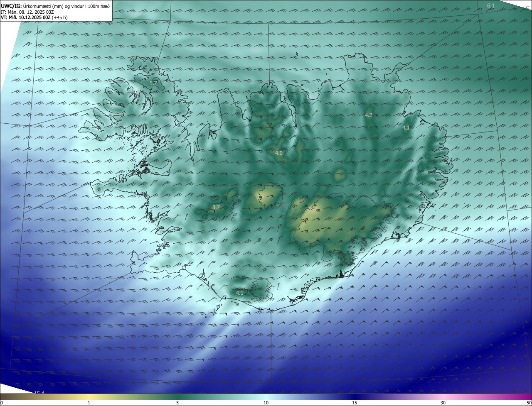Click the 4.1 value label in east Iceland
This screenshot has width=532, height=406.
pyautogui.click(x=406, y=128)
